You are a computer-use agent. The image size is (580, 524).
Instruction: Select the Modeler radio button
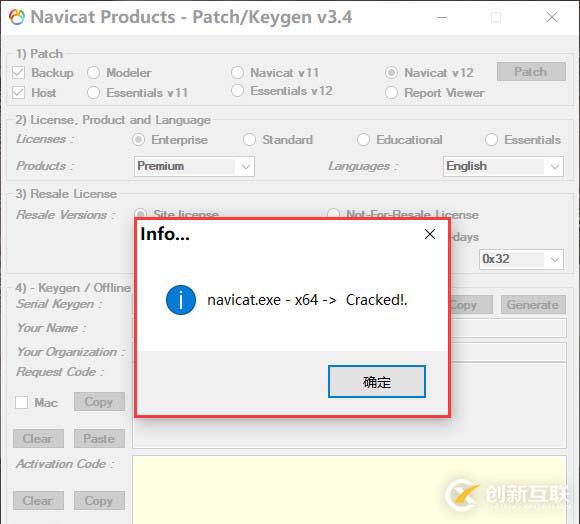point(93,72)
